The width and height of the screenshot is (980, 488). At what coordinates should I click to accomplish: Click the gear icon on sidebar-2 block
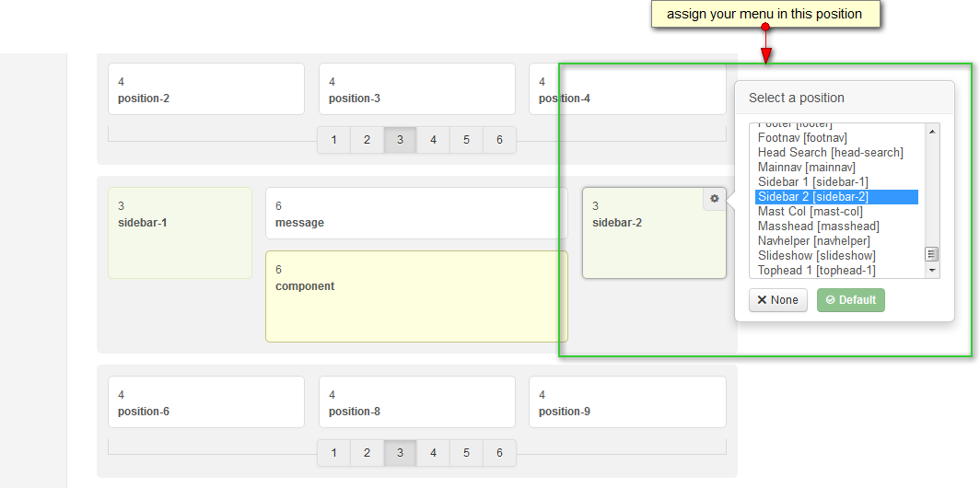click(x=714, y=199)
